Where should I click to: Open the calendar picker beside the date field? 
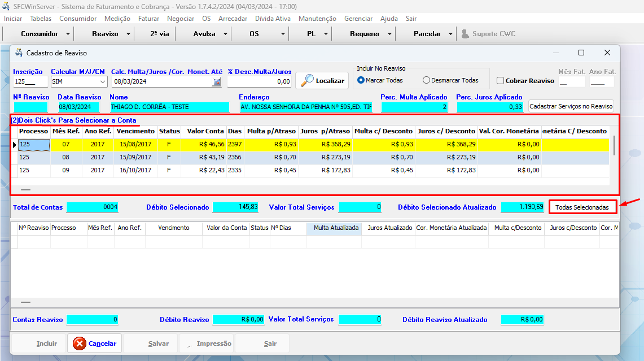coord(217,82)
